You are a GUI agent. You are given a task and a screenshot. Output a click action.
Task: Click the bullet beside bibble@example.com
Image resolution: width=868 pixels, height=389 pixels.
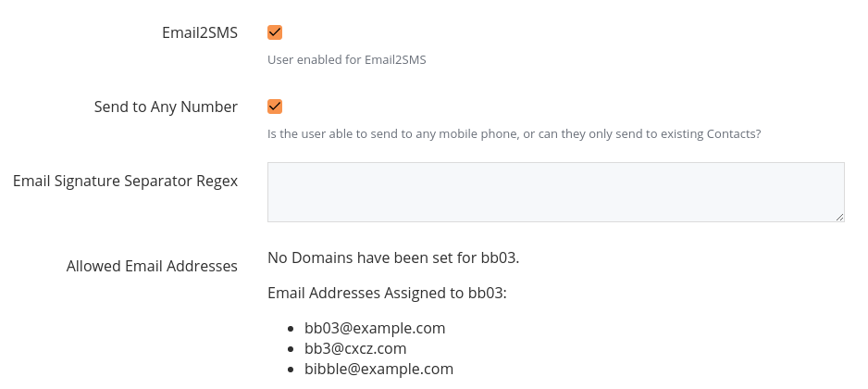click(291, 370)
